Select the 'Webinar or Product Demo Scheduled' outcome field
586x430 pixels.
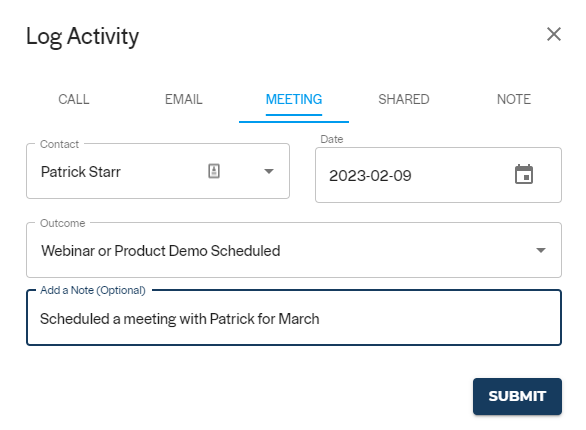(294, 250)
